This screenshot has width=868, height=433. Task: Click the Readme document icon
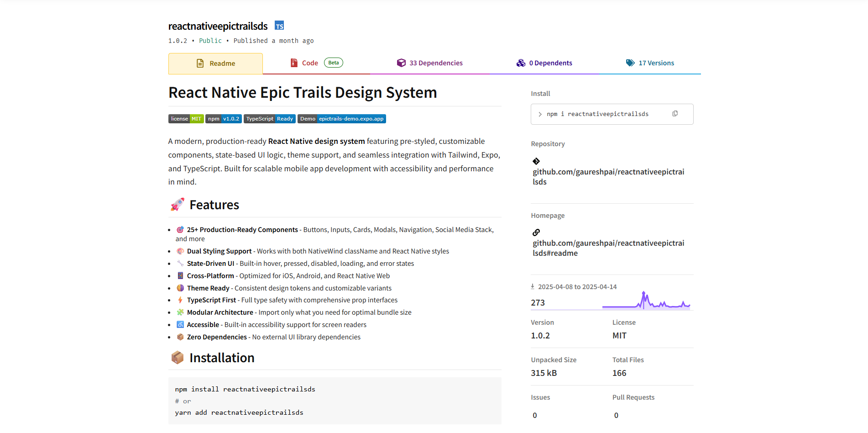(x=200, y=63)
